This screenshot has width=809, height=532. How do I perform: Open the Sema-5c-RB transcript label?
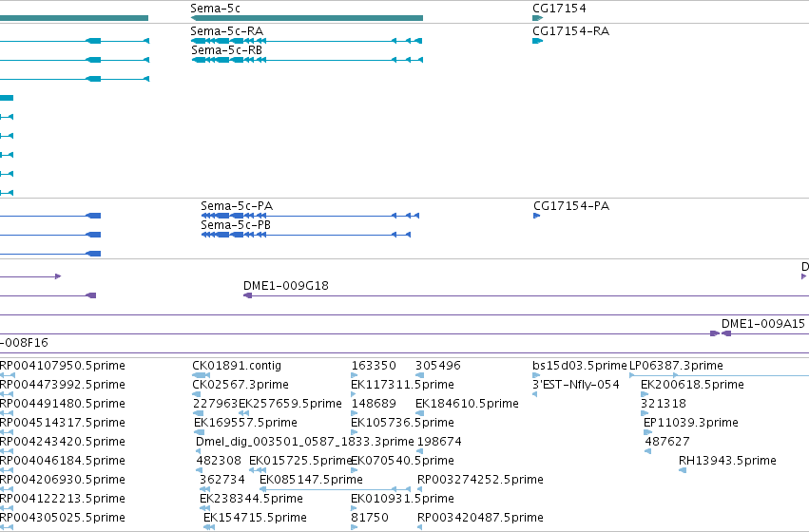(227, 50)
